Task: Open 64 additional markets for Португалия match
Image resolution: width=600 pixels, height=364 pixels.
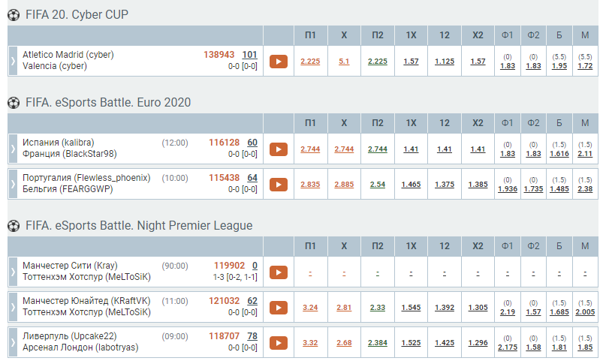Action: point(252,178)
